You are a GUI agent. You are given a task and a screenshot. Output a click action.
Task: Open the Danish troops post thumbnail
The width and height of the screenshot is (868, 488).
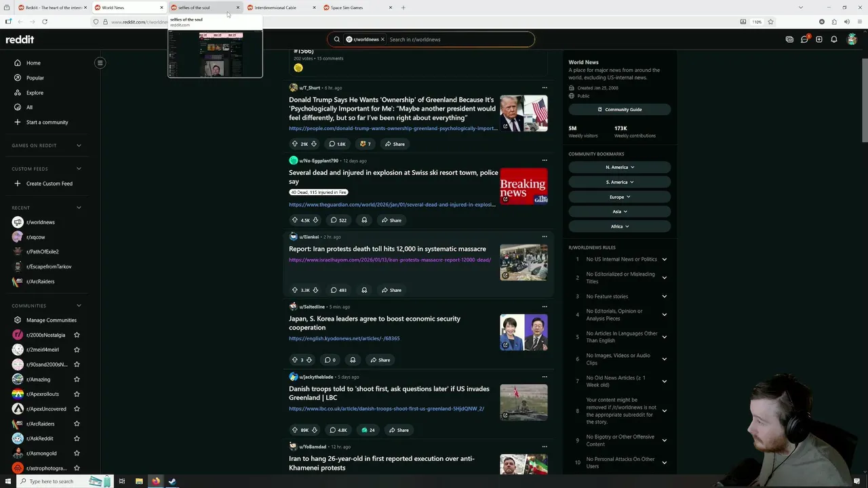pyautogui.click(x=524, y=403)
